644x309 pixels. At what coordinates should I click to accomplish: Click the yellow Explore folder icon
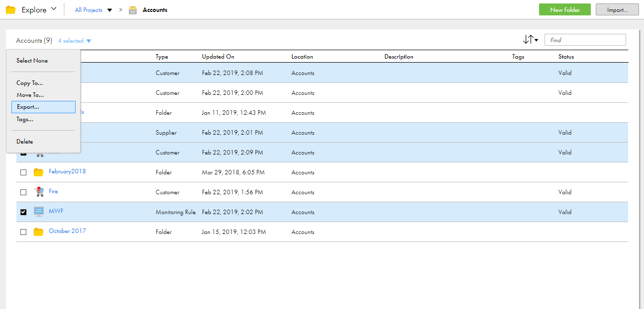(x=10, y=10)
